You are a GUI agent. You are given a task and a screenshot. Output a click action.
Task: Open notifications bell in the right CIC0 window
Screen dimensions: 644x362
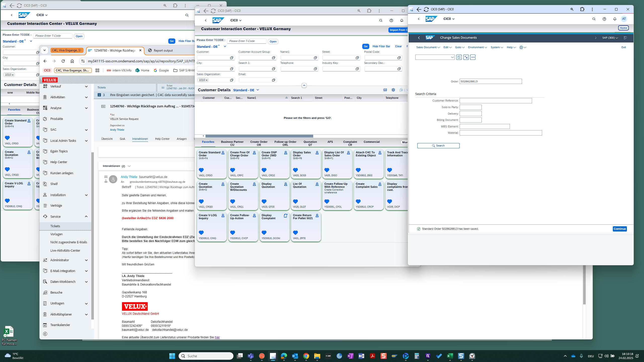tap(615, 19)
